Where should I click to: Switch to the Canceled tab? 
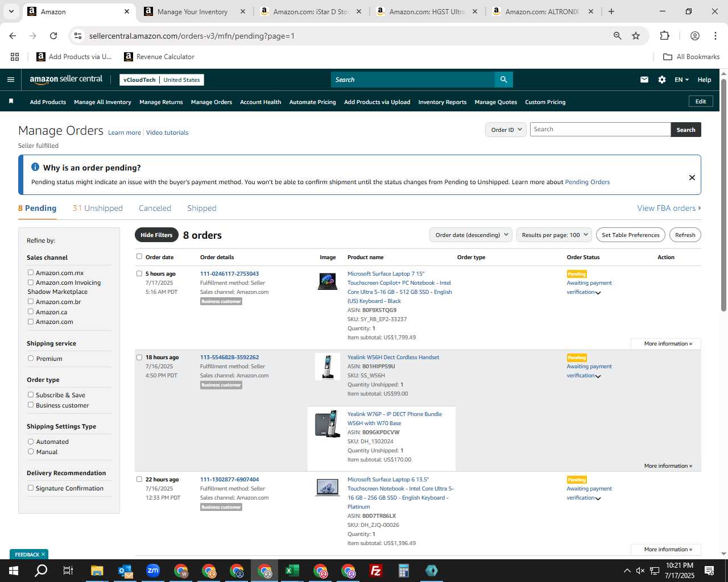click(x=155, y=208)
